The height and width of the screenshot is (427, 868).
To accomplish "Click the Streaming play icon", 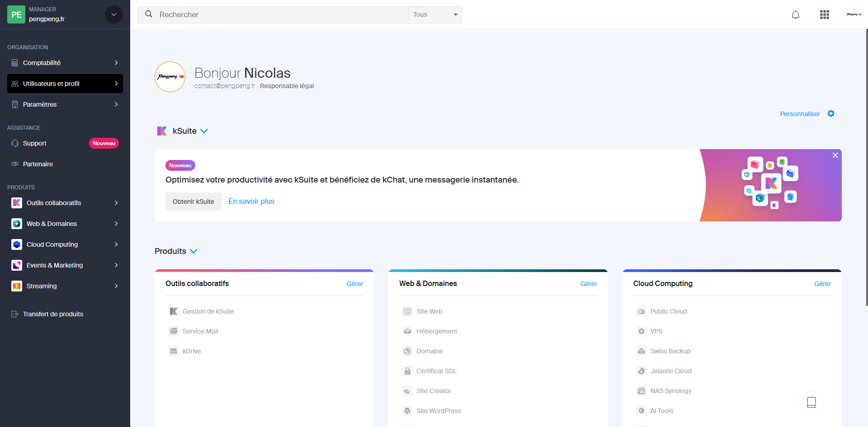I will click(17, 286).
